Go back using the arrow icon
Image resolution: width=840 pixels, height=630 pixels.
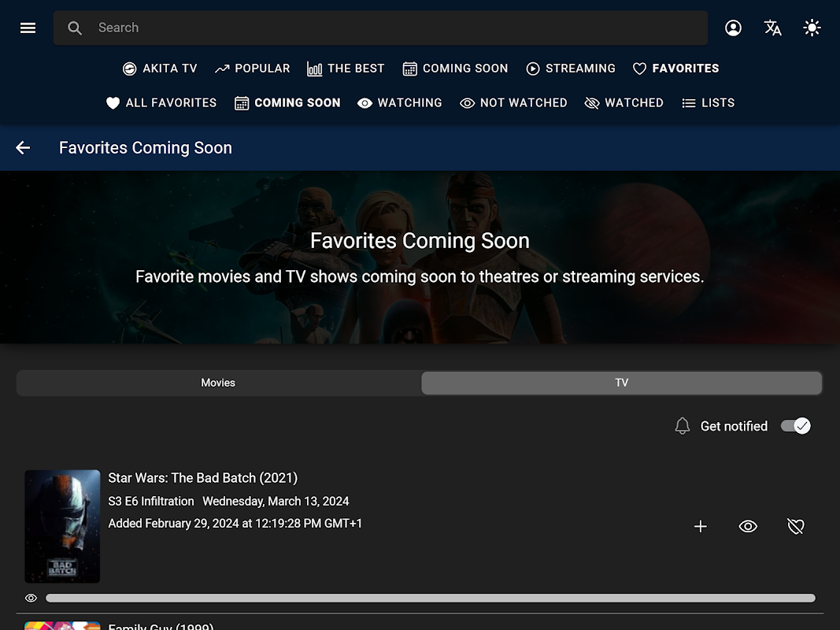[23, 148]
